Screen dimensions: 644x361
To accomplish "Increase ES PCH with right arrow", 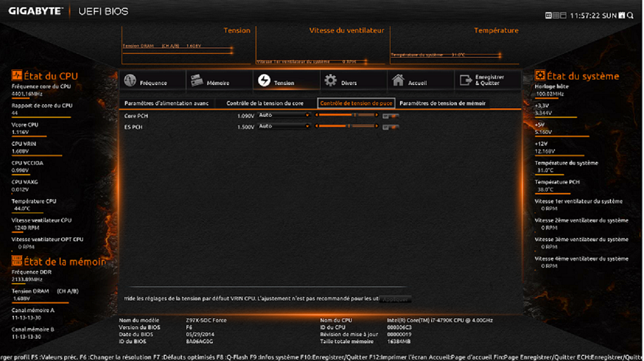I will [376, 126].
